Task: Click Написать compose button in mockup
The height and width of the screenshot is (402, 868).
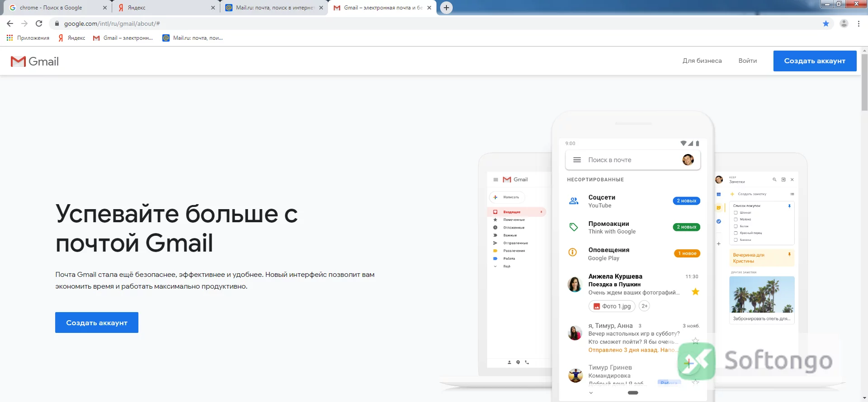Action: 507,197
